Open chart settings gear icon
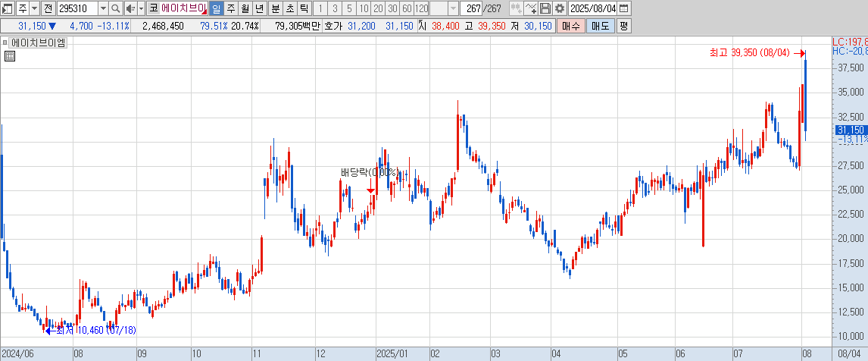The image size is (868, 361). point(560,8)
